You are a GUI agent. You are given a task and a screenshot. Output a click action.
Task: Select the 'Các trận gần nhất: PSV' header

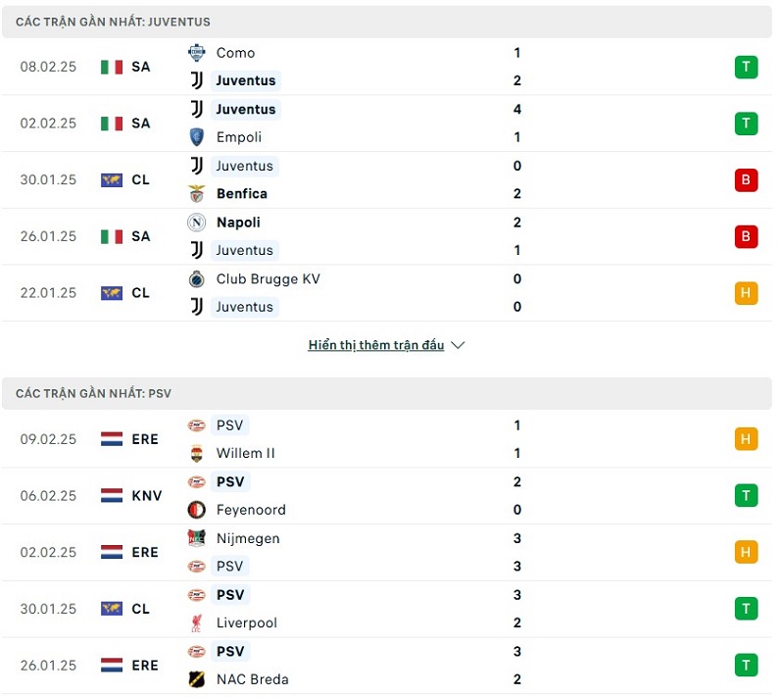[x=93, y=393]
